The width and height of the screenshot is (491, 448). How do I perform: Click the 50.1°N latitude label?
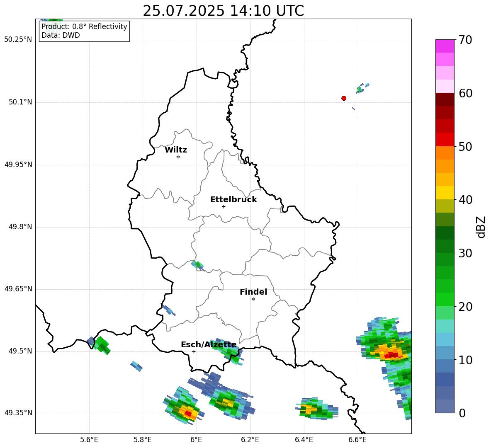20,102
